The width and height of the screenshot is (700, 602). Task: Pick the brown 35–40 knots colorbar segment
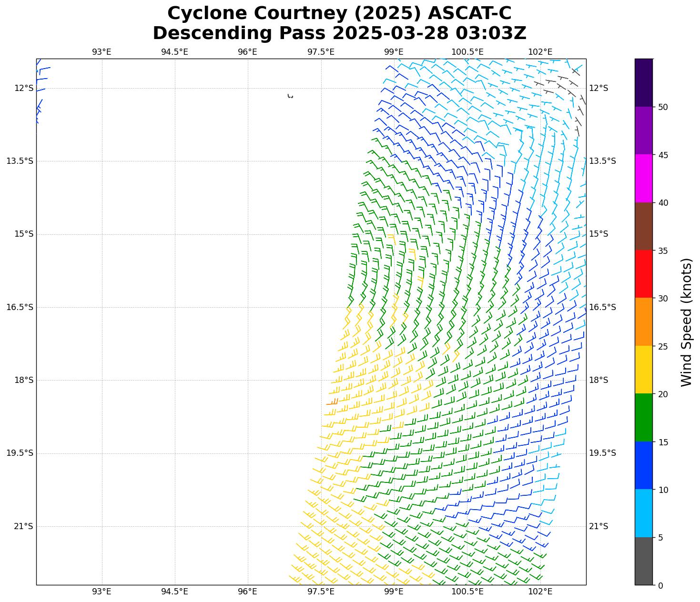(643, 226)
